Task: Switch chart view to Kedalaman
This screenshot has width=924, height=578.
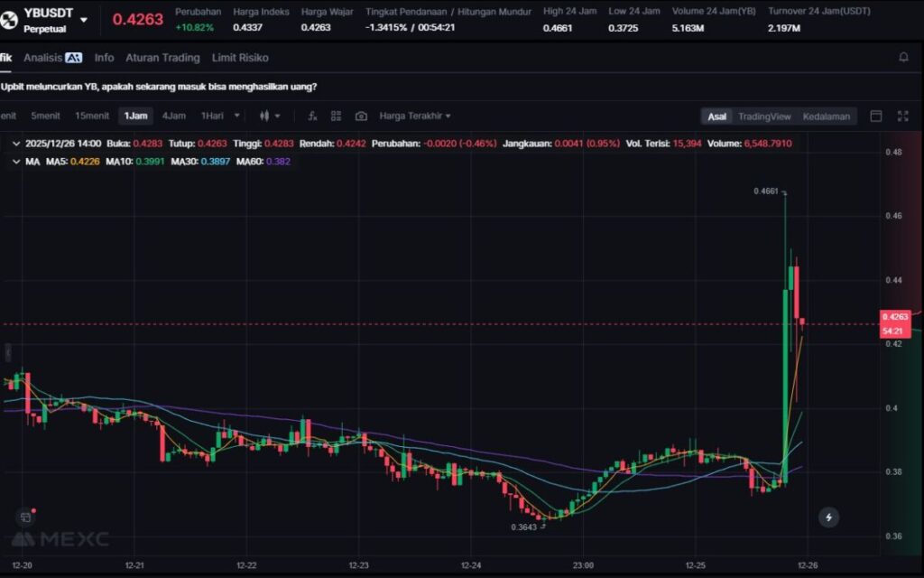Action: click(826, 117)
